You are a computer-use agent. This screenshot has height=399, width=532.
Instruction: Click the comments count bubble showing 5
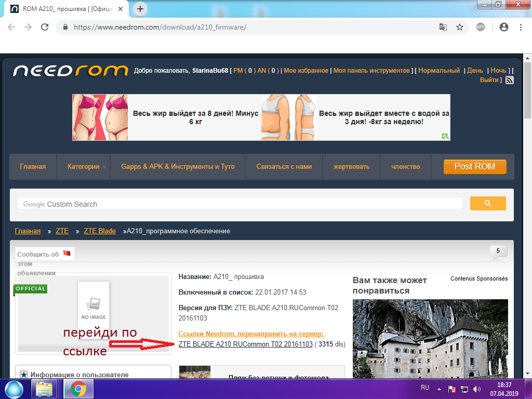click(498, 251)
